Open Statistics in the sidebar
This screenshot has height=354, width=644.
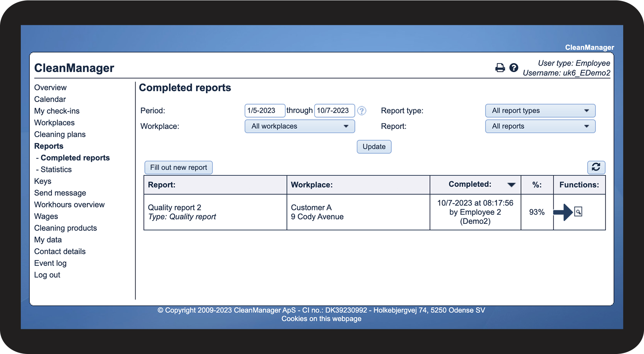(56, 170)
